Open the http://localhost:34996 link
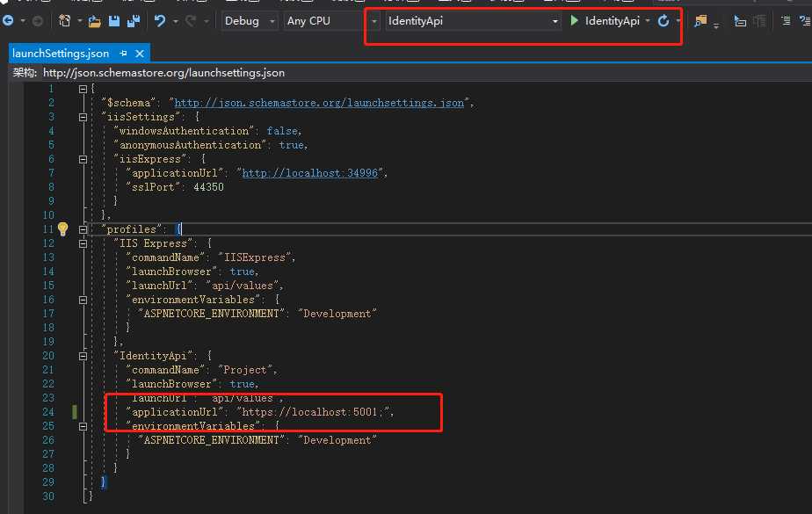The width and height of the screenshot is (812, 514). [x=309, y=173]
